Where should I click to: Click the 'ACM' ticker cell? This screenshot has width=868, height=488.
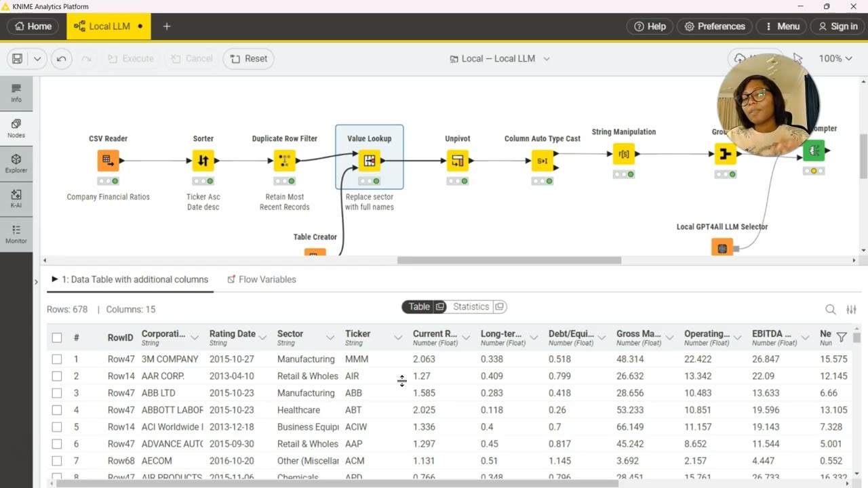pyautogui.click(x=355, y=461)
